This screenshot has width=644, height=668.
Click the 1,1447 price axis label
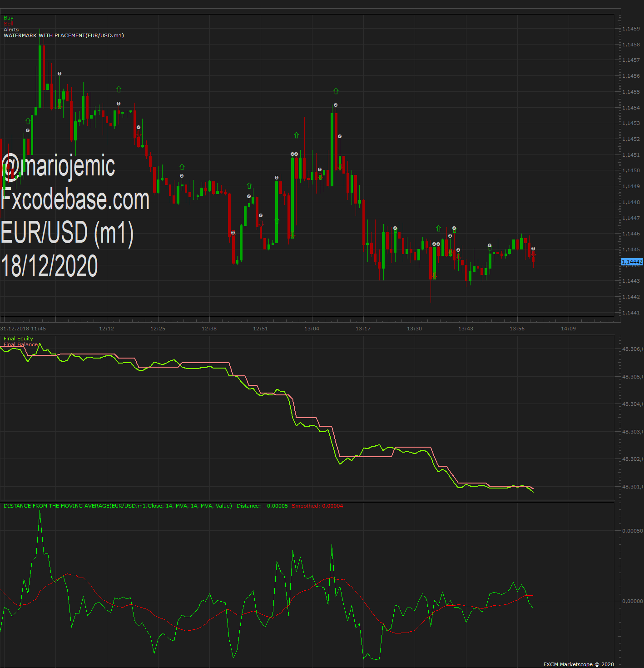click(x=631, y=218)
